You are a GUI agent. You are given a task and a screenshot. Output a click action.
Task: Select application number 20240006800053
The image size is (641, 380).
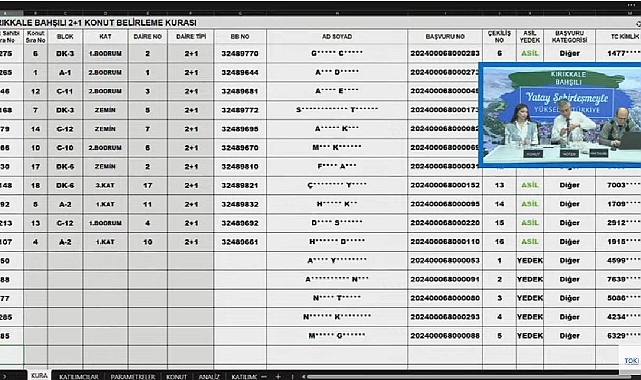click(445, 260)
